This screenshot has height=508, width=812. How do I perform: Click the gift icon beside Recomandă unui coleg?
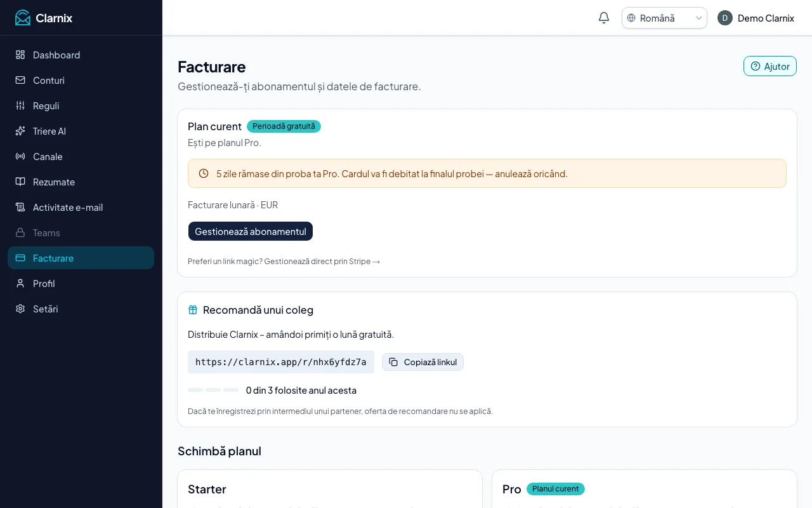tap(193, 310)
